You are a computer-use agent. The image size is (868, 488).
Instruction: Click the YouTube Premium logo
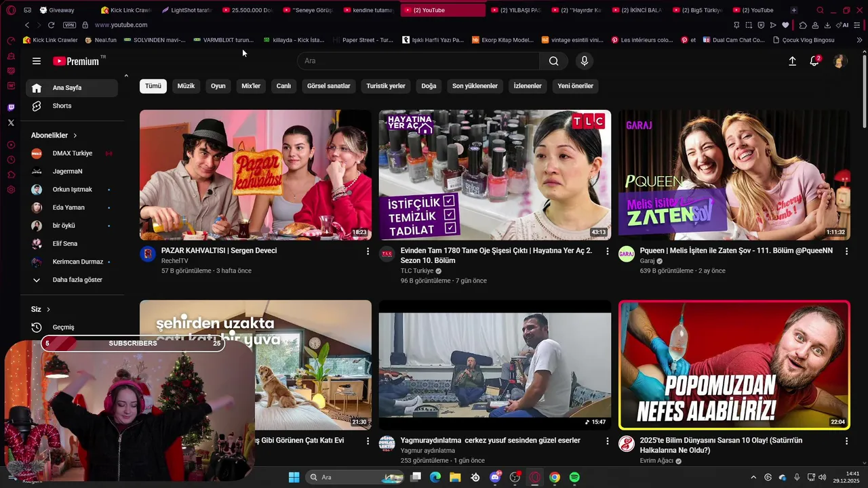coord(76,61)
